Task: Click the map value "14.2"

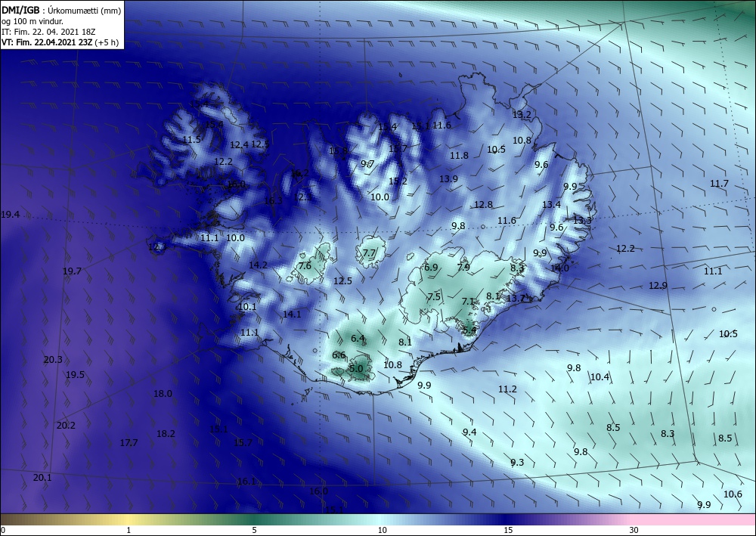Action: click(258, 265)
